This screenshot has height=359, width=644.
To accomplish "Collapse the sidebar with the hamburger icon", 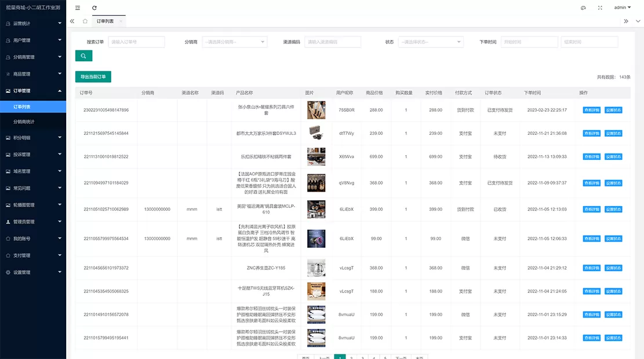I will (78, 7).
